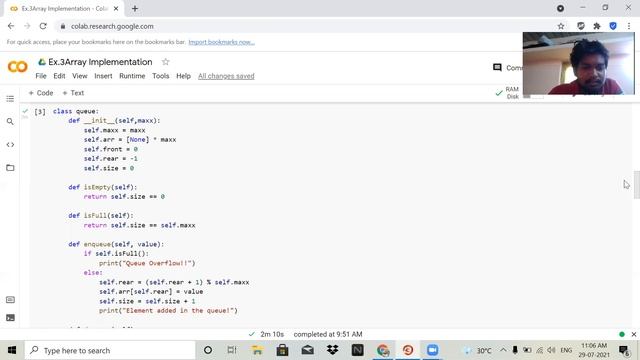Click All changes saved link
The width and height of the screenshot is (640, 360).
click(226, 76)
